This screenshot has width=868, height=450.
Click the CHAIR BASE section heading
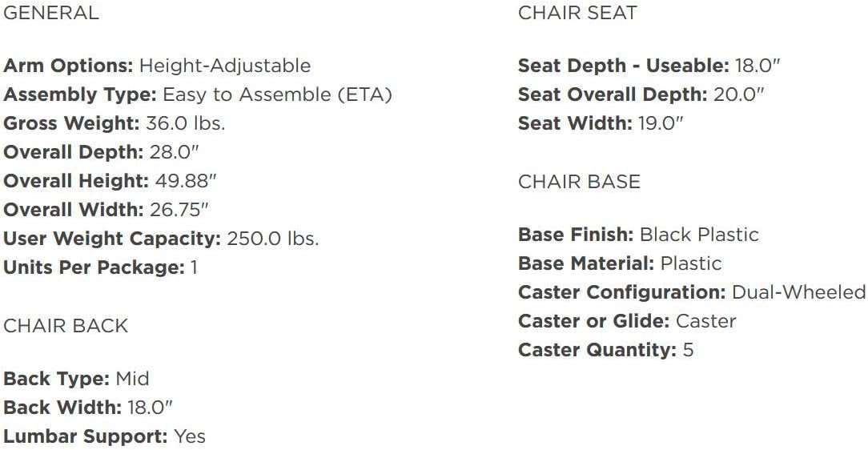(x=579, y=182)
